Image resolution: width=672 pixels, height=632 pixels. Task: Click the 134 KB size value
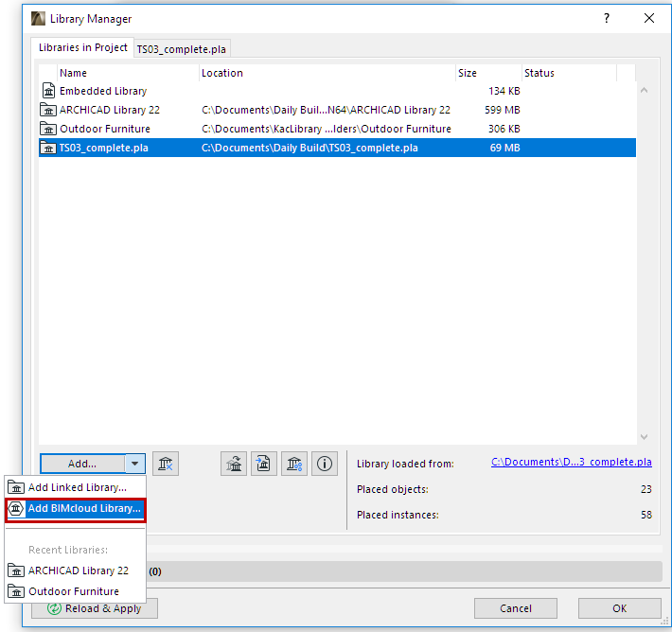coord(504,91)
